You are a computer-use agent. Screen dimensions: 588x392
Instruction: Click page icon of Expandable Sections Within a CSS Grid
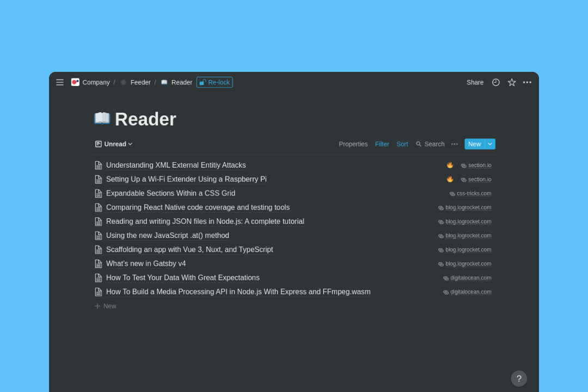coord(98,193)
